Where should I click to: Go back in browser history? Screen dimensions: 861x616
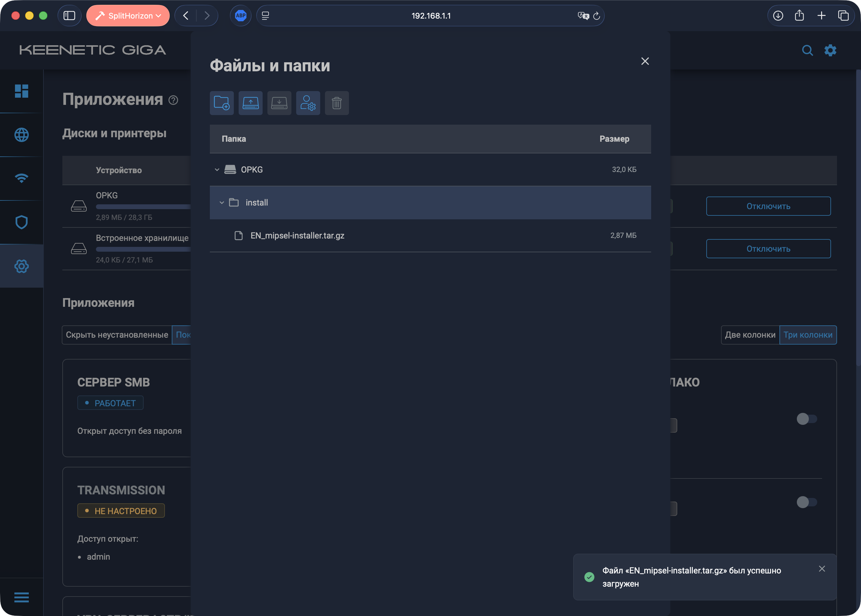pos(186,16)
